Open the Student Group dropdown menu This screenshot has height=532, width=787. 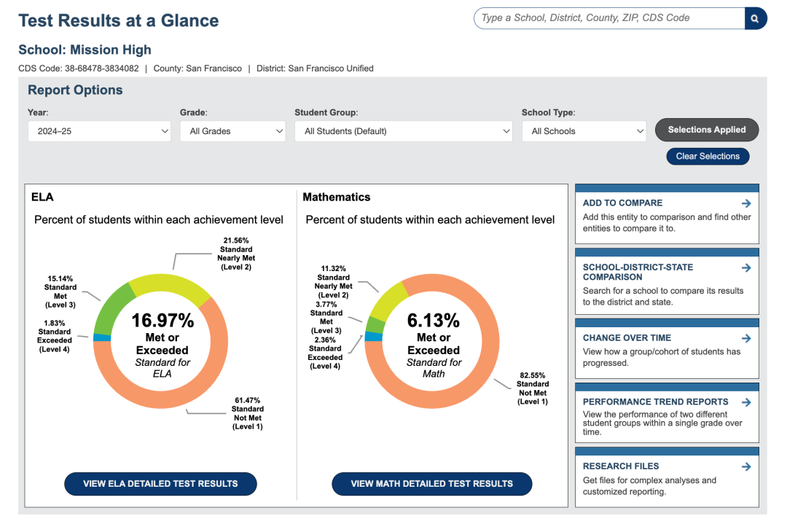click(404, 131)
